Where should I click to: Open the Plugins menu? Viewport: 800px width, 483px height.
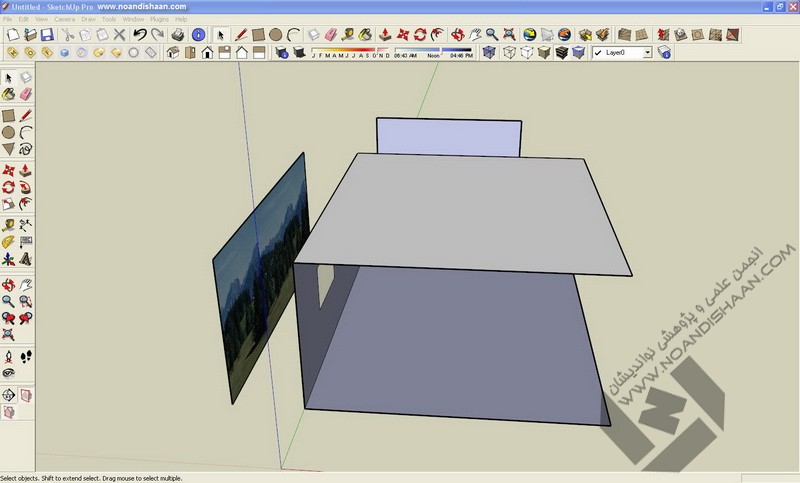(x=160, y=19)
